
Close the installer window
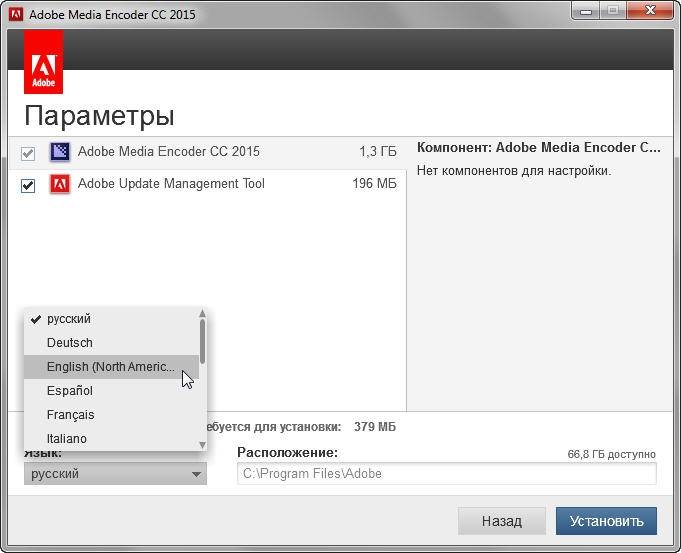tap(650, 11)
